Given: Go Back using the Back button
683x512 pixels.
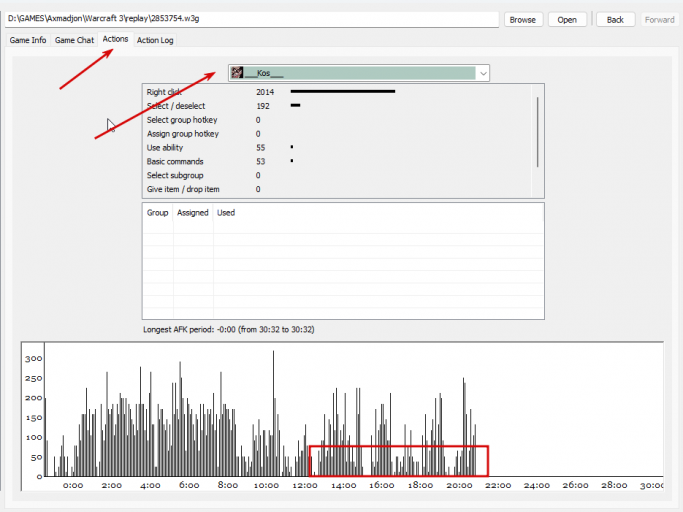Looking at the screenshot, I should coord(615,20).
